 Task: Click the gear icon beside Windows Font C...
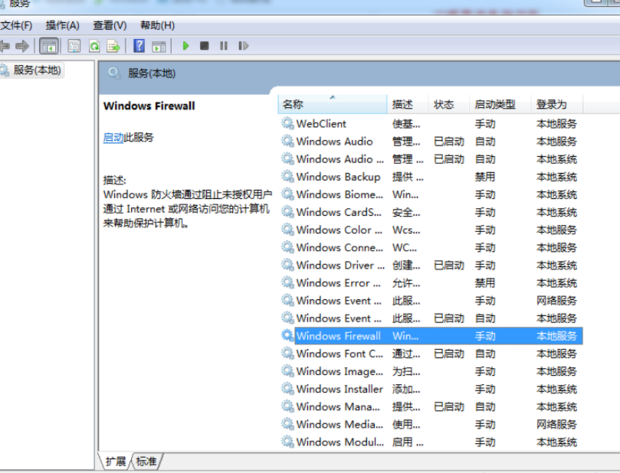(287, 353)
